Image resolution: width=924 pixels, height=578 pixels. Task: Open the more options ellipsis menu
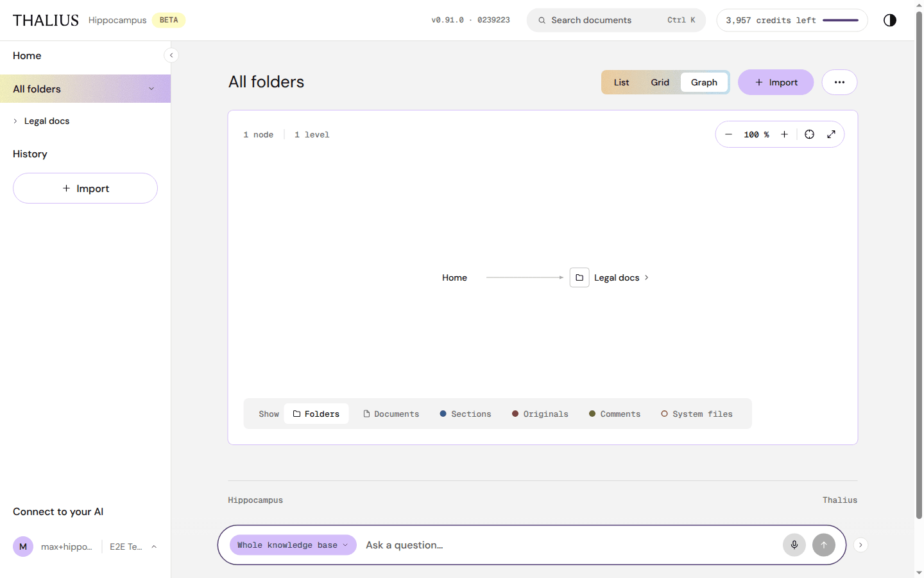(x=839, y=82)
